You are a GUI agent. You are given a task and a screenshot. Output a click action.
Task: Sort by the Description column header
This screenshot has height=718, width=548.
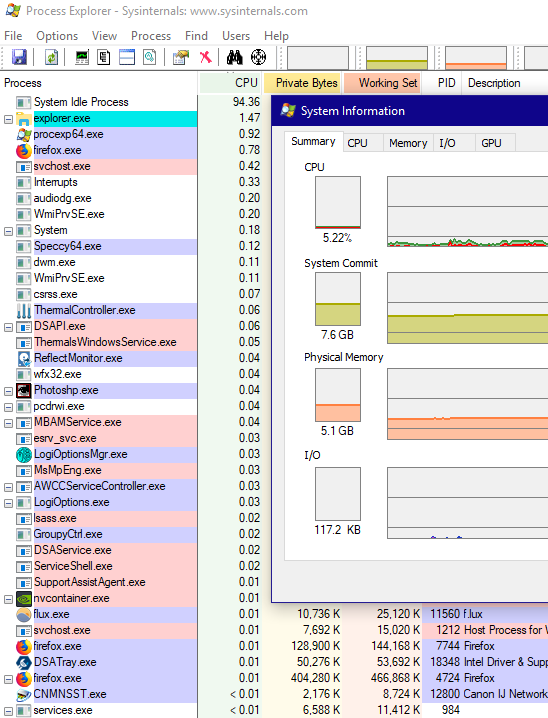point(505,83)
